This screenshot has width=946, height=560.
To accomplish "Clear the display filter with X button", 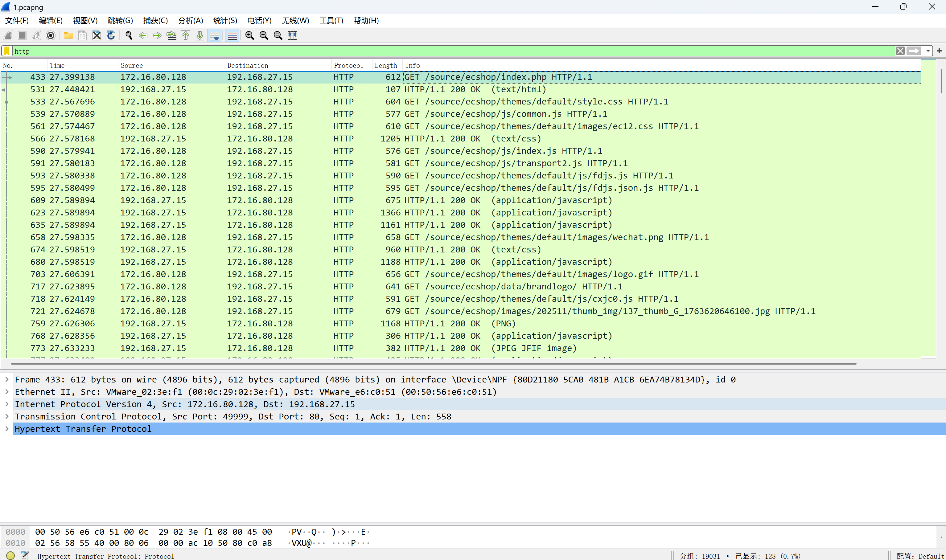I will [900, 51].
